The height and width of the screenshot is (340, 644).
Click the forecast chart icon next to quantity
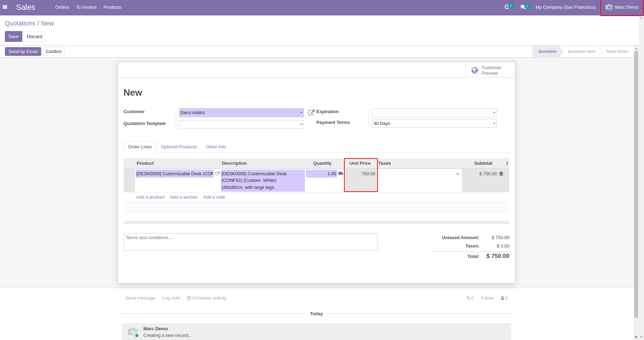[341, 173]
